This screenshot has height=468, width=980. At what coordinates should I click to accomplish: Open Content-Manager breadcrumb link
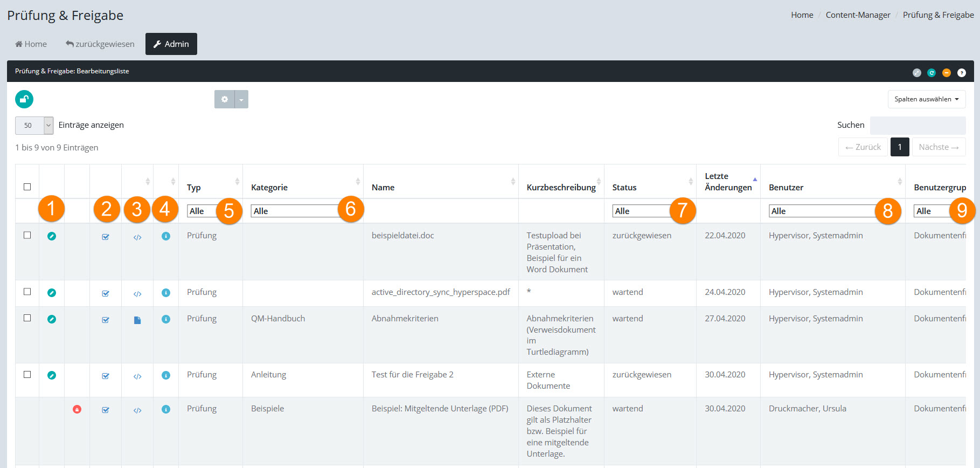pos(858,15)
